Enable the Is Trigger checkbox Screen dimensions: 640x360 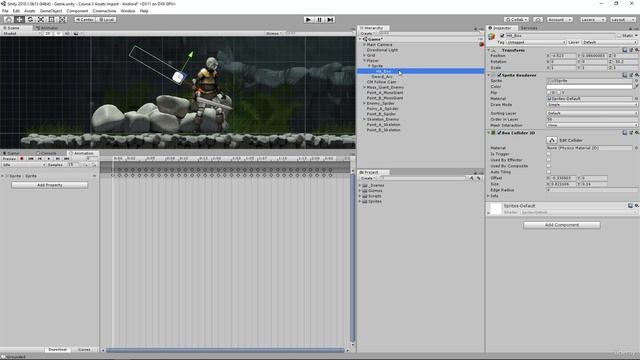(549, 154)
